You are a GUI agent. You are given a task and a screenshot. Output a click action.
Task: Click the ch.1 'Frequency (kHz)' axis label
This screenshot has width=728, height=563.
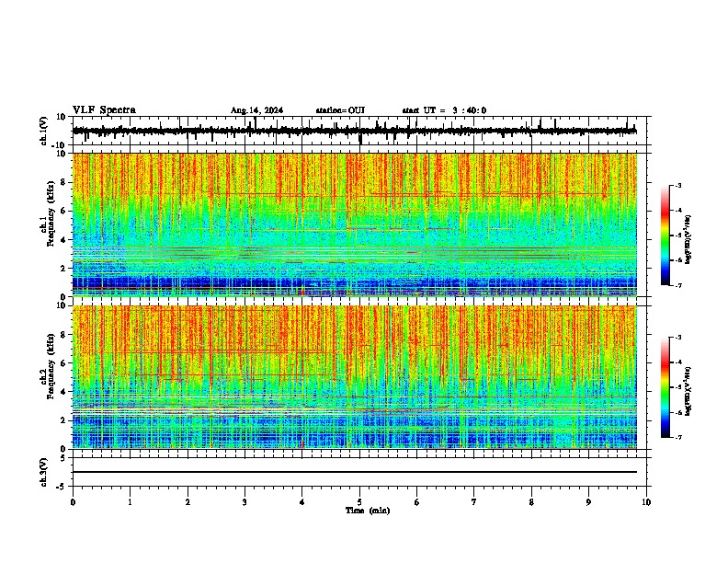point(51,213)
